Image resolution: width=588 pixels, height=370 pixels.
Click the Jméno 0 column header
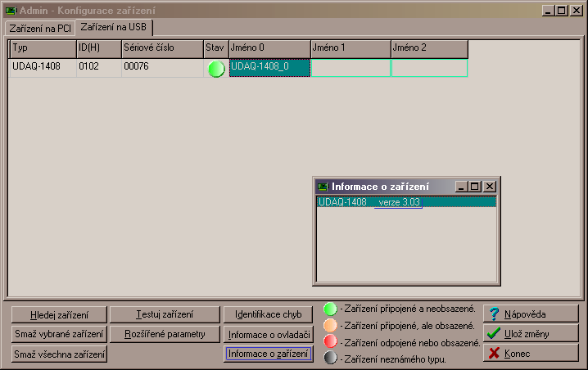[269, 49]
